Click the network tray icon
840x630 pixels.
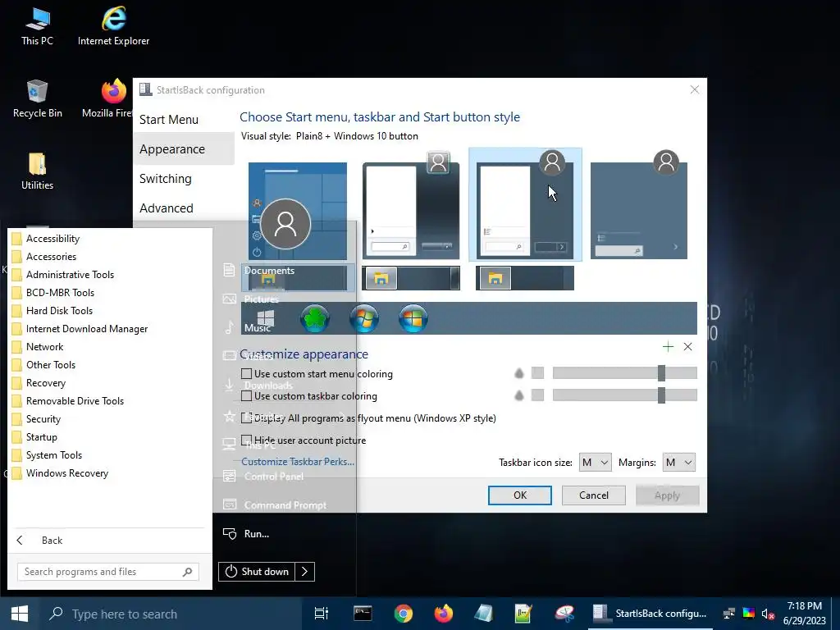click(729, 614)
